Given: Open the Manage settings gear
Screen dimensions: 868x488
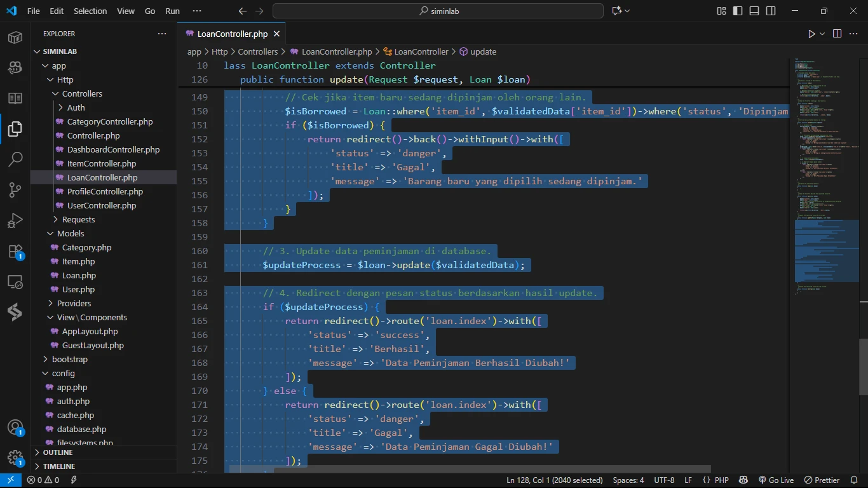Looking at the screenshot, I should pos(15,457).
